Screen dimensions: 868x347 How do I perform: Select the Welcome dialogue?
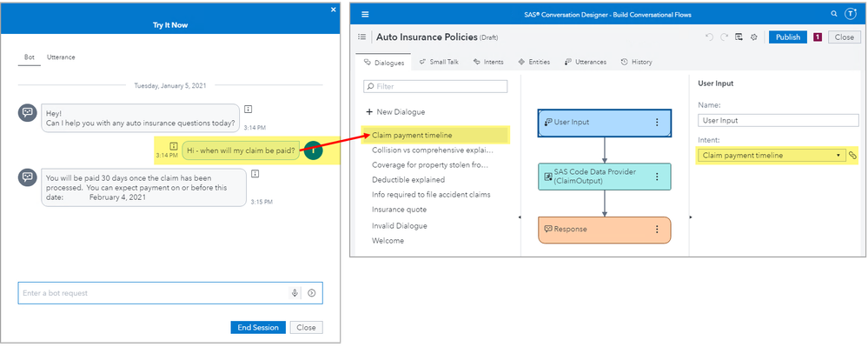[388, 241]
